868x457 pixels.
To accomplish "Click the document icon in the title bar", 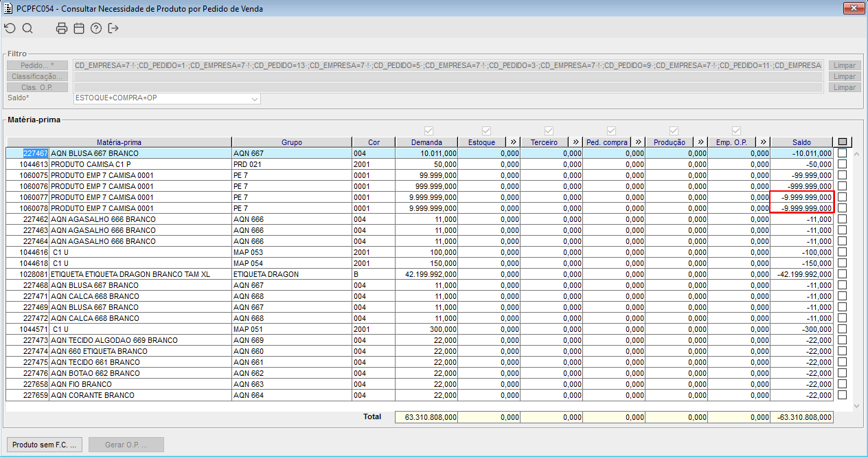I will coord(8,9).
